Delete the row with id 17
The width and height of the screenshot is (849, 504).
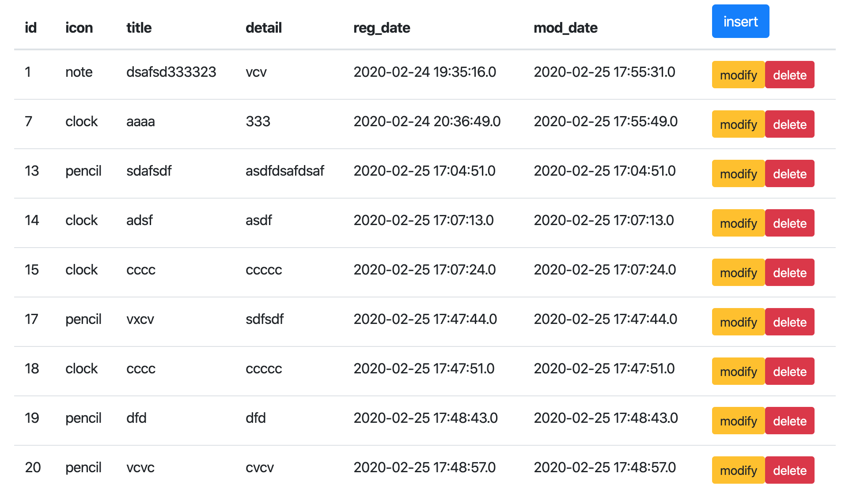pos(789,322)
